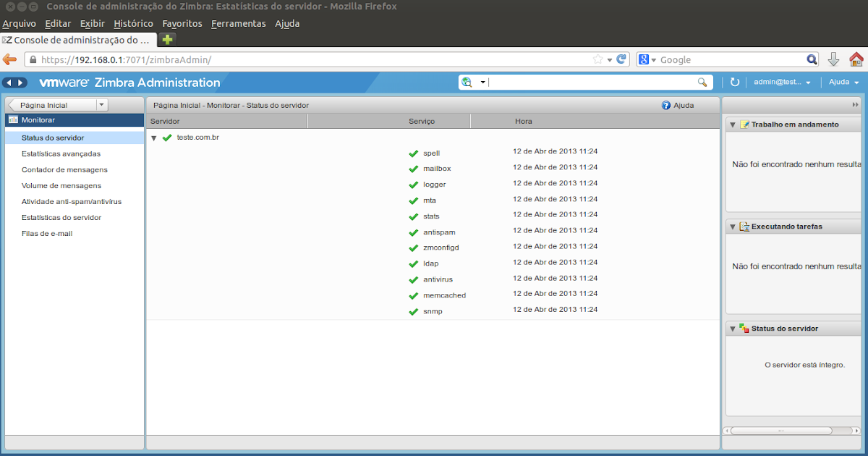
Task: Open the Editar menu
Action: point(58,23)
